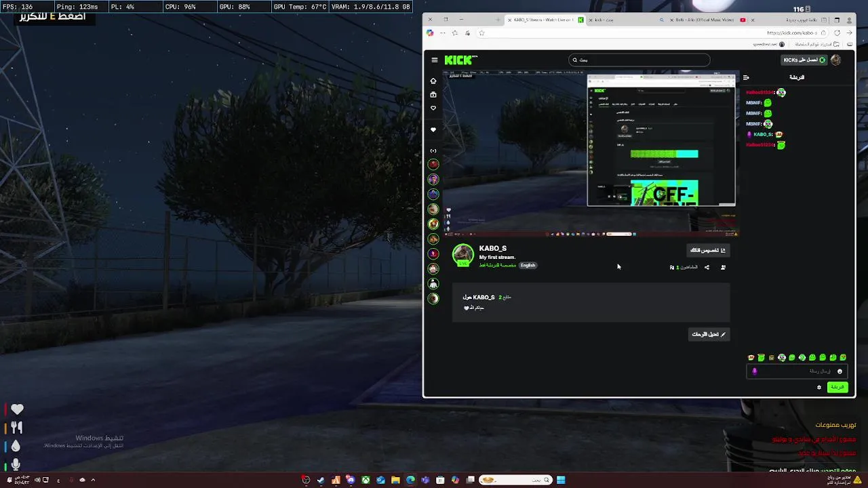Click the Windows taskbar search box

pos(515,480)
